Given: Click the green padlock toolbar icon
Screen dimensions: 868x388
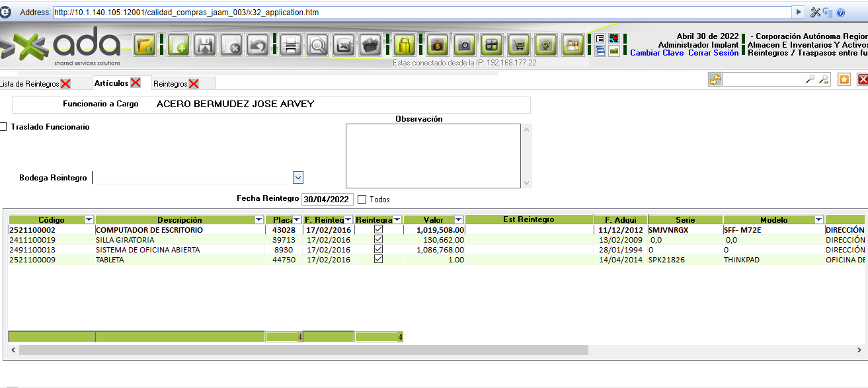Looking at the screenshot, I should (404, 46).
